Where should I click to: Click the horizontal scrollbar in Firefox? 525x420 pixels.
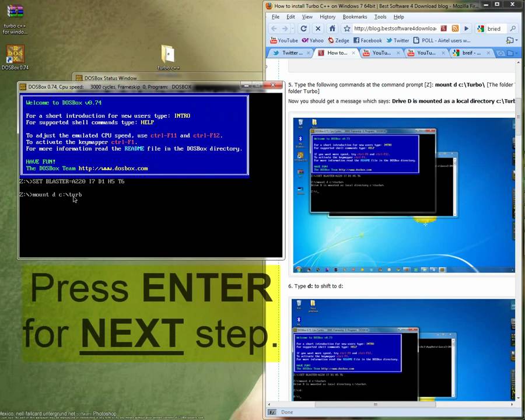click(x=375, y=404)
